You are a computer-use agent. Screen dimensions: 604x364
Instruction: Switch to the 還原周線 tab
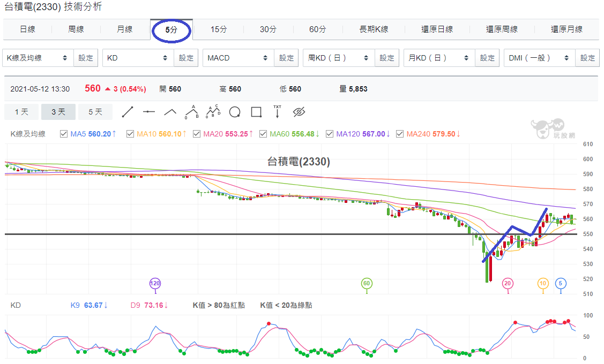tap(502, 29)
